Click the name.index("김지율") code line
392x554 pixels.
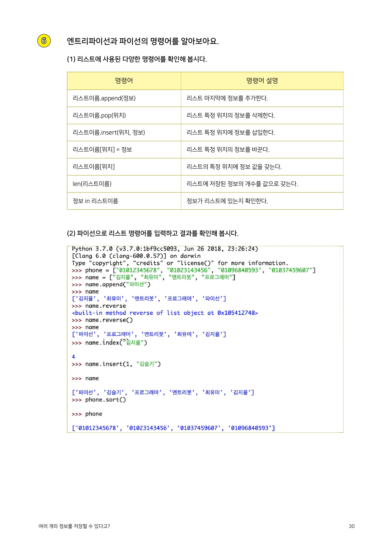(x=109, y=343)
